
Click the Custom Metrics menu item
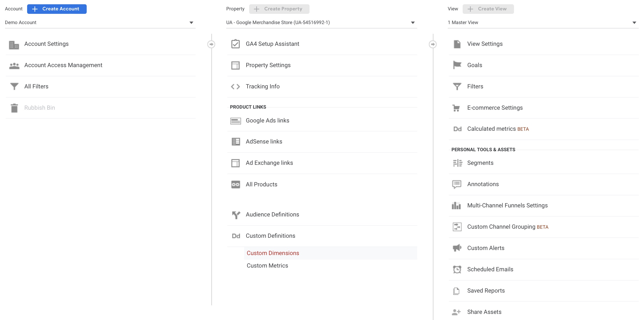[x=267, y=265]
